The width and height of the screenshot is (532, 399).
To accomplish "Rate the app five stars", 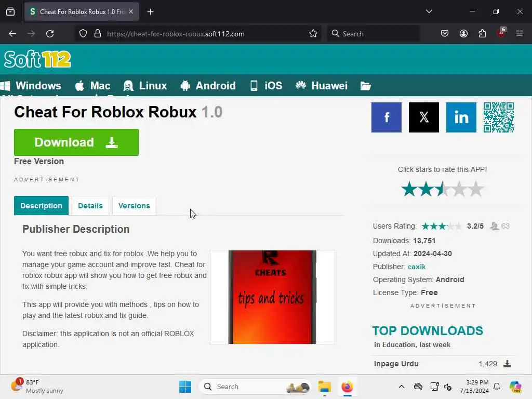I will (x=476, y=189).
